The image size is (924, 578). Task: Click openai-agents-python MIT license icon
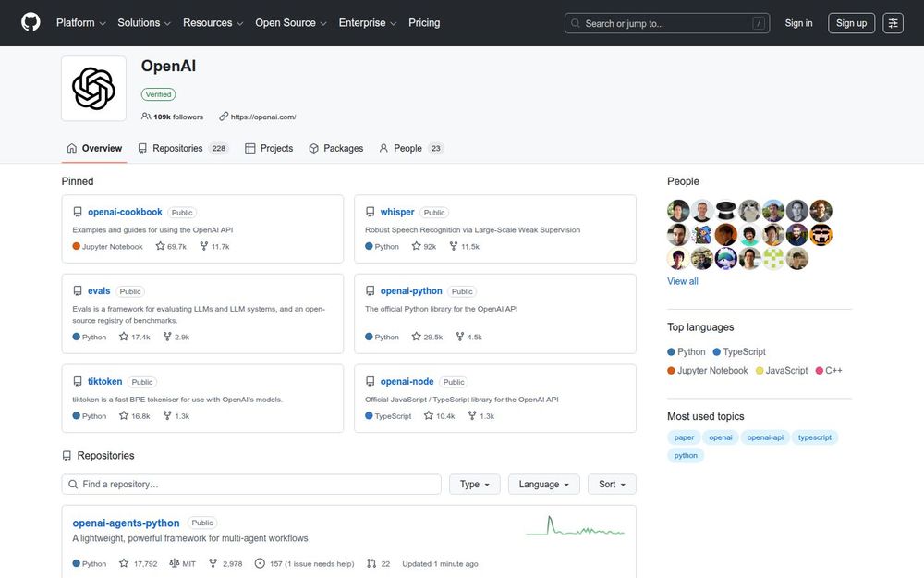click(174, 564)
